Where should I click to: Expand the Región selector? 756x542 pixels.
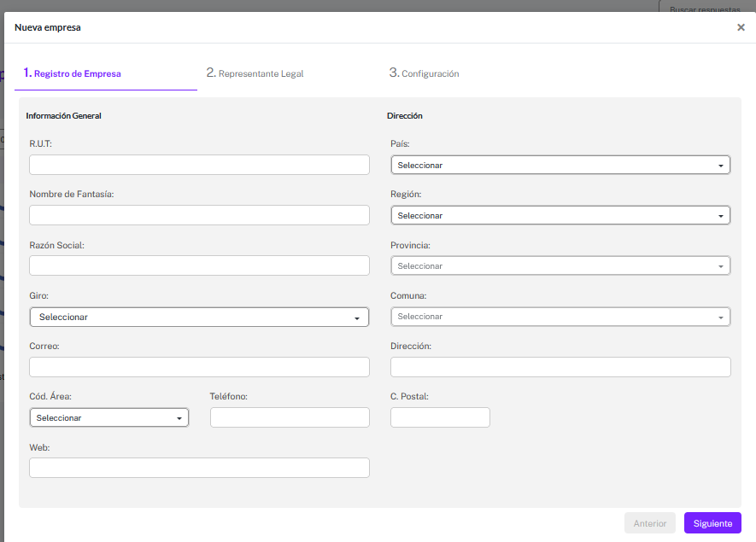pos(560,215)
